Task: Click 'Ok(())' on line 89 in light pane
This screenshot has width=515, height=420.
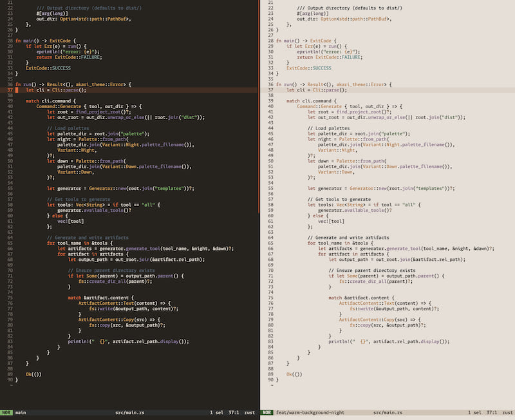Action: tap(294, 374)
